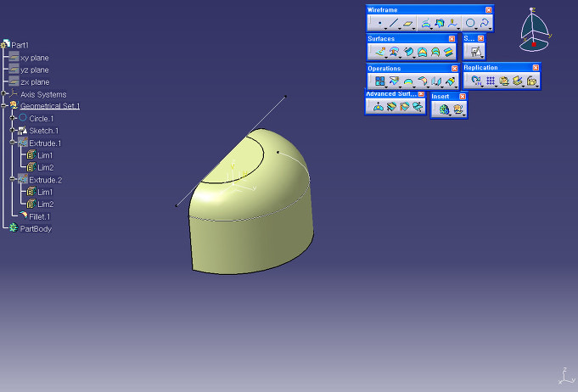Open the Line tool dropdown arrow
Screen dimensions: 578x392
click(x=400, y=29)
